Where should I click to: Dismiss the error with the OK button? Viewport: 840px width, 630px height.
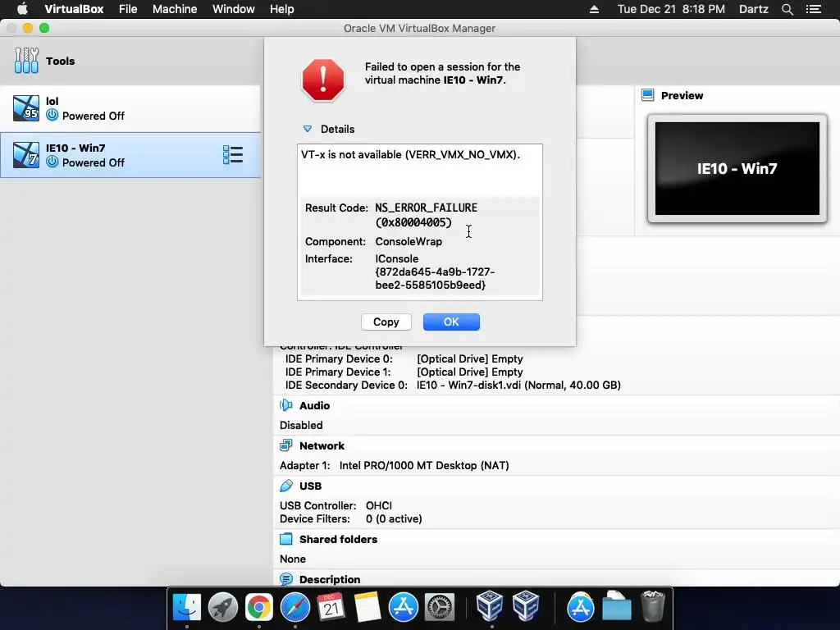451,322
